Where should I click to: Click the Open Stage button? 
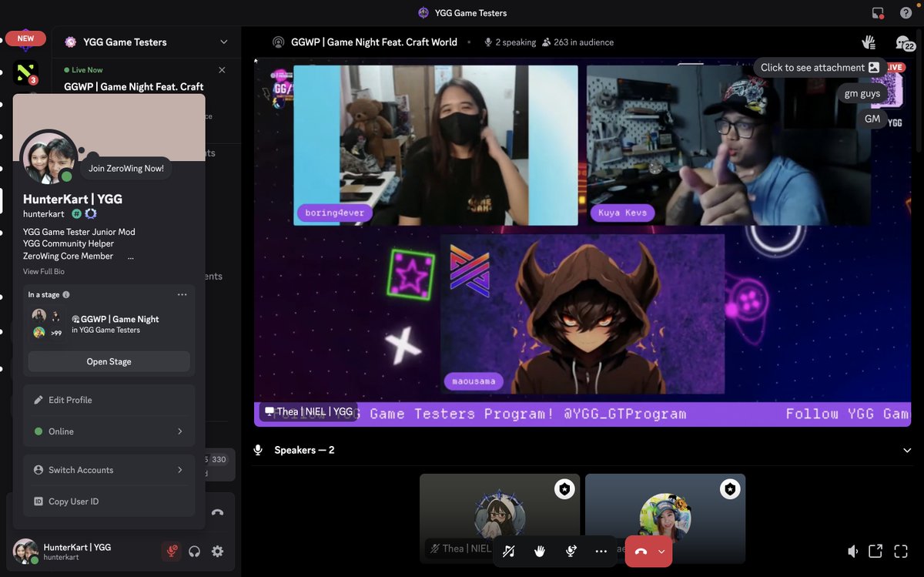point(109,361)
